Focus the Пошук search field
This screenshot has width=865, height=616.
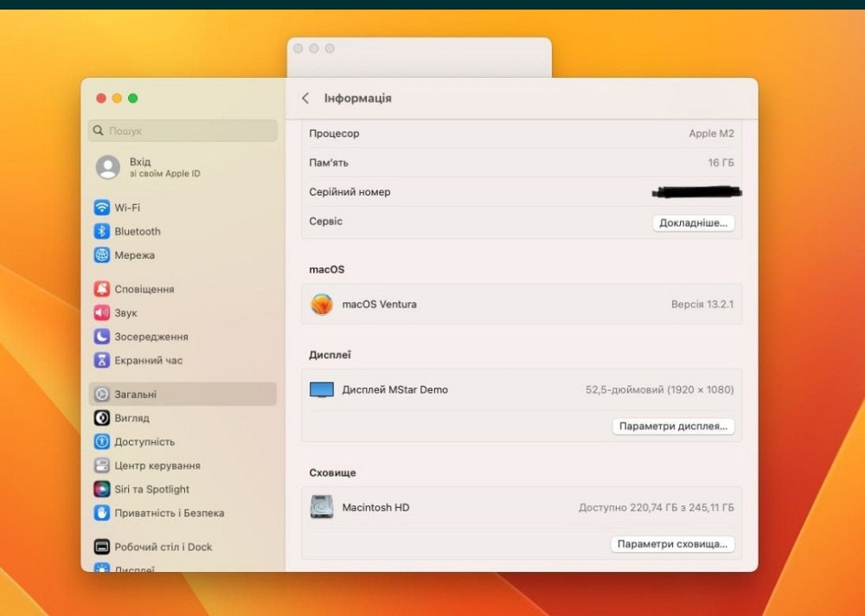click(183, 132)
